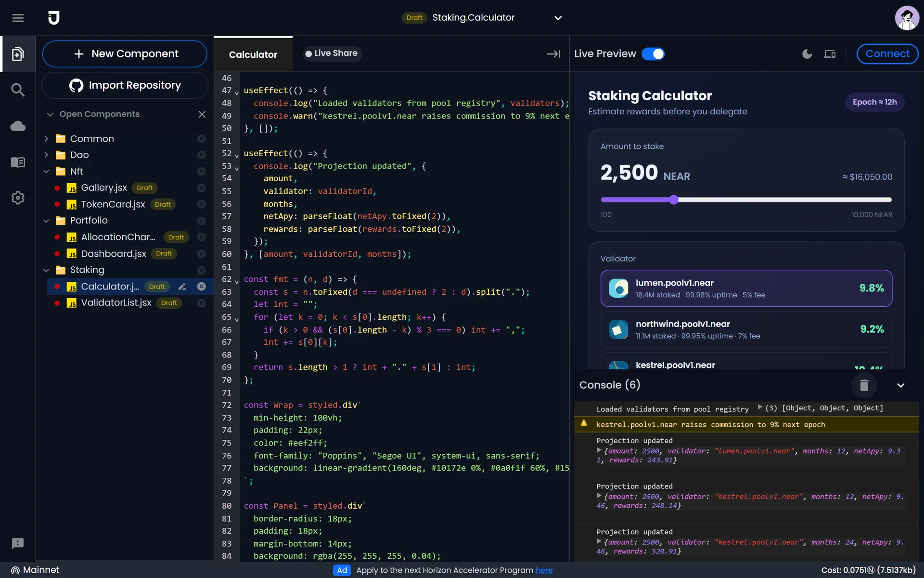Viewport: 924px width, 578px height.
Task: Collapse editor panel with arrow-to-bar icon
Action: 553,54
